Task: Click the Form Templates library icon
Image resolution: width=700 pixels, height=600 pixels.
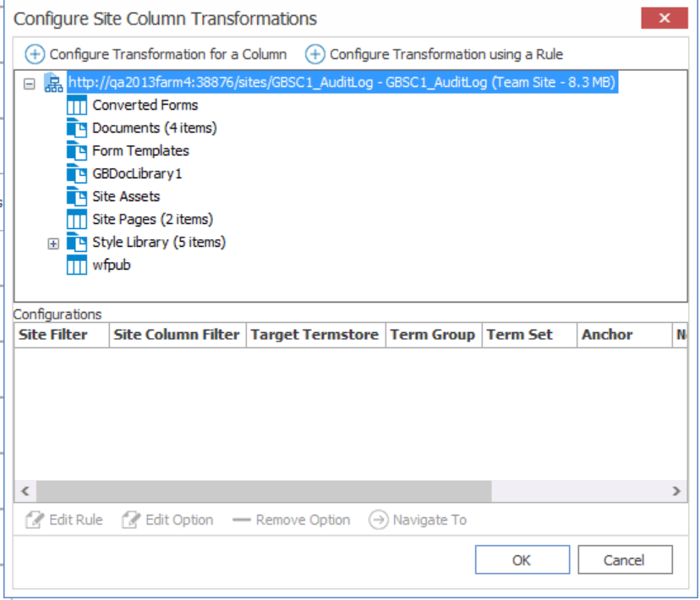Action: 78,150
